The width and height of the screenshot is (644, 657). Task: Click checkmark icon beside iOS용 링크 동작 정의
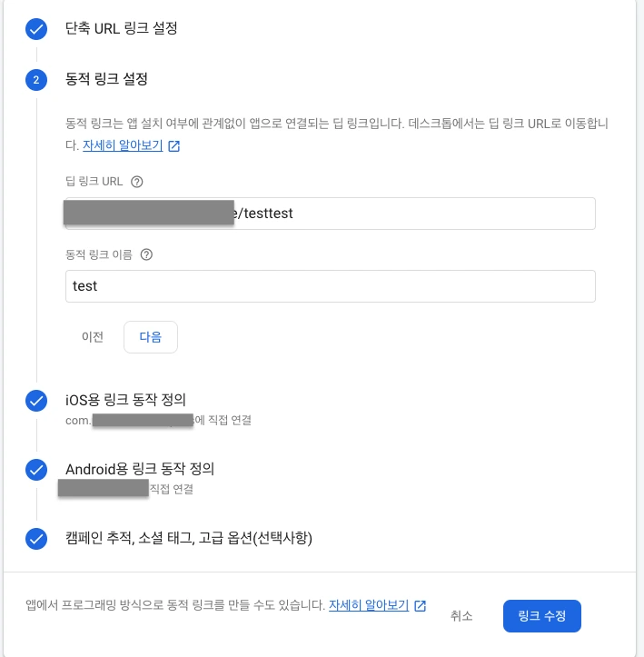(x=36, y=400)
